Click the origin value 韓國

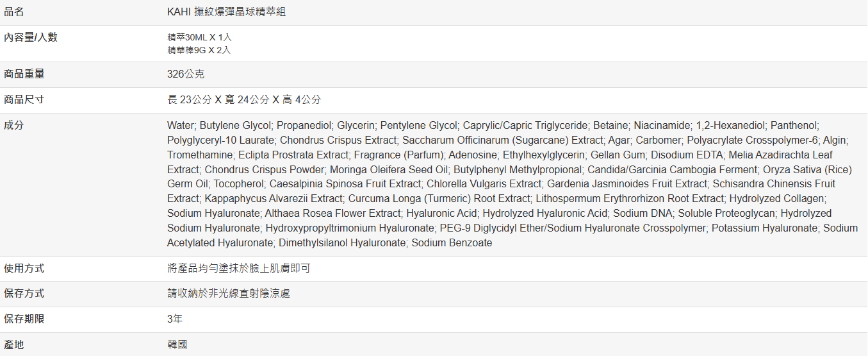(177, 344)
